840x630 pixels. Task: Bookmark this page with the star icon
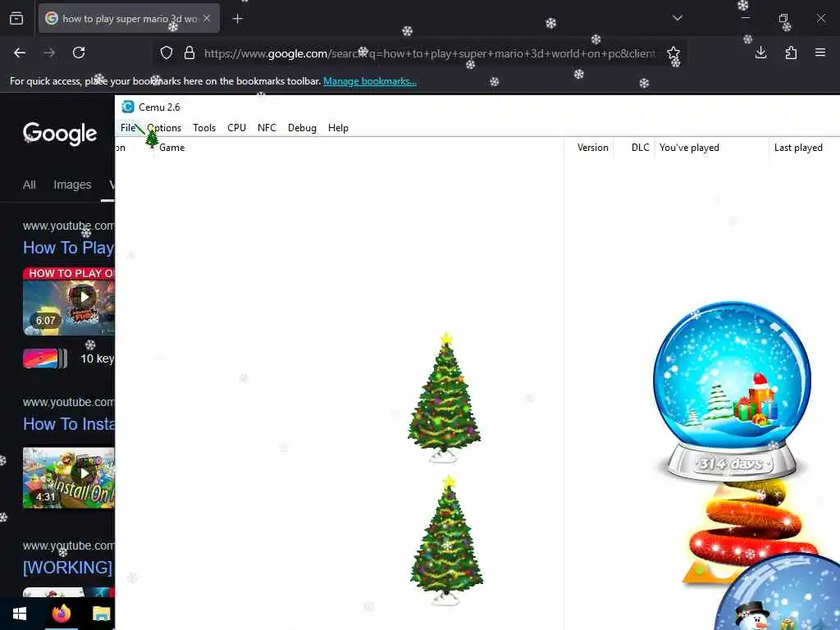pyautogui.click(x=673, y=53)
